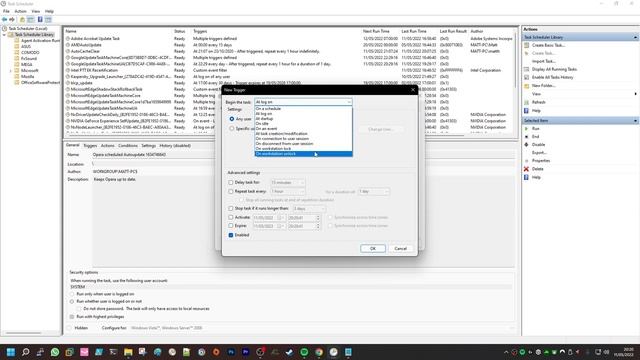
Task: Switch to the History (disabled) tab
Action: [x=175, y=146]
